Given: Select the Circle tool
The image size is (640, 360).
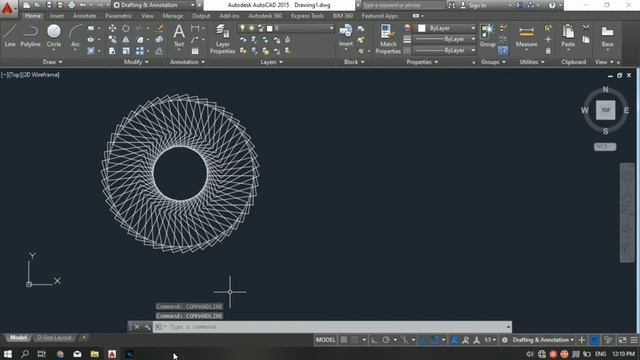Looking at the screenshot, I should point(53,36).
